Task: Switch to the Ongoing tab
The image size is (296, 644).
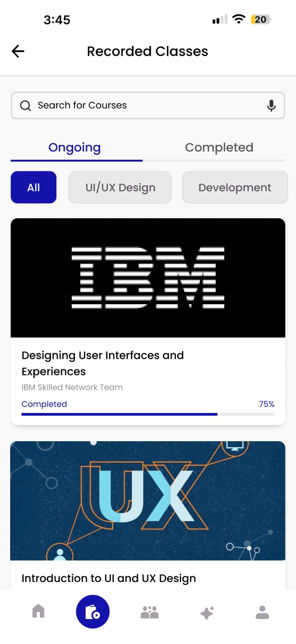Action: (x=74, y=148)
